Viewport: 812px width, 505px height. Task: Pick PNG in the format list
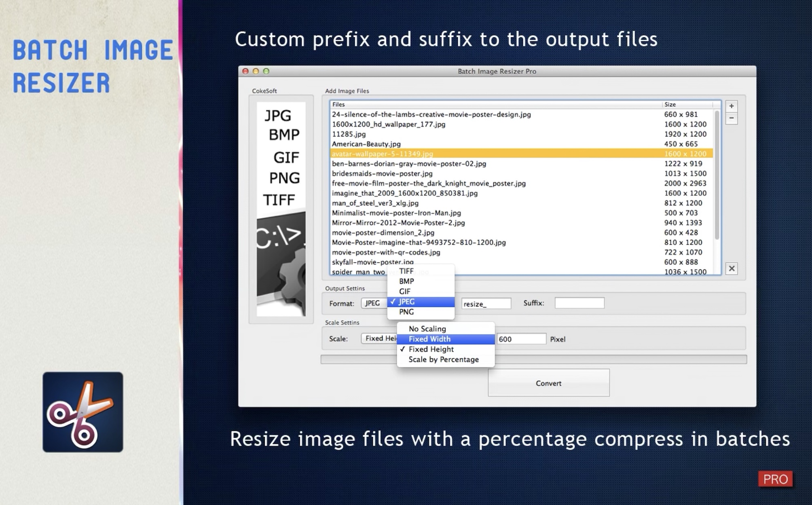[406, 312]
